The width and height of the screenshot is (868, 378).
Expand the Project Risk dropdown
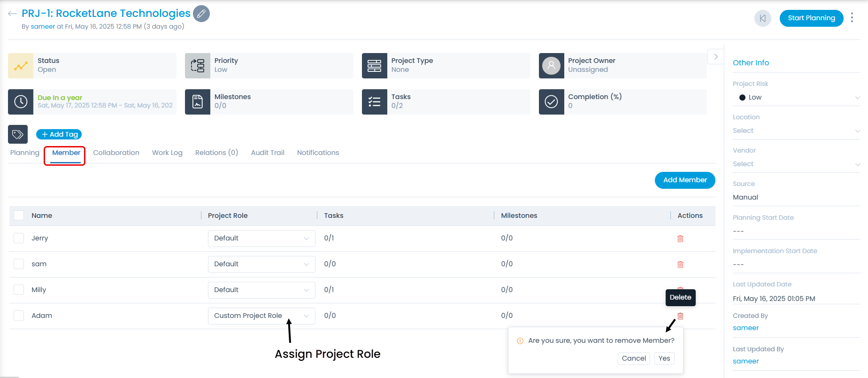pos(796,97)
